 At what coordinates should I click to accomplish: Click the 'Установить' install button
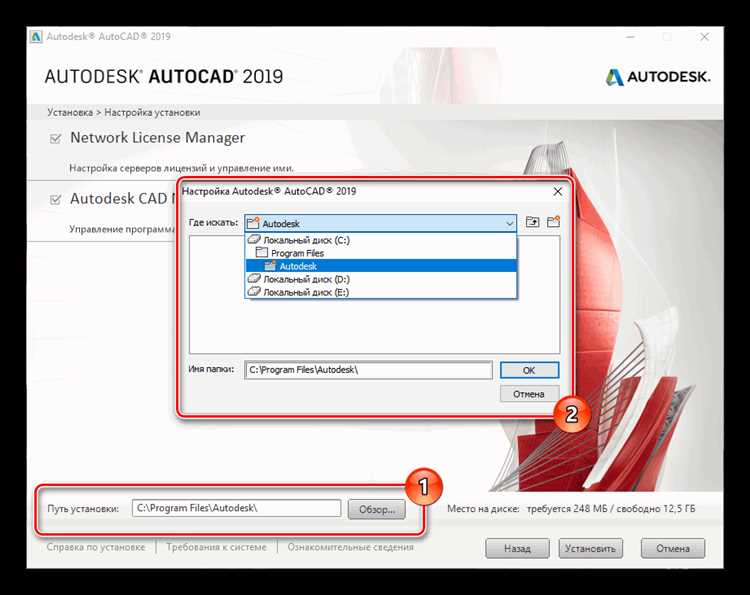[x=590, y=549]
